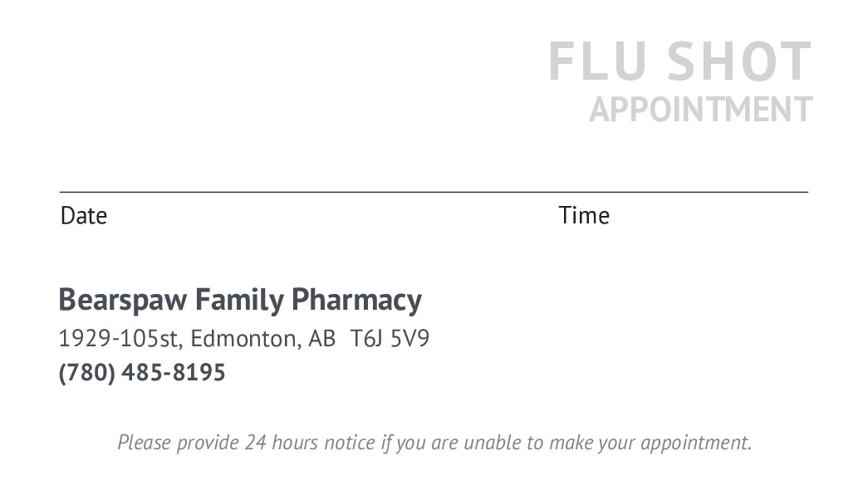Click the phone digits 485-8195
This screenshot has height=490, width=868.
tap(174, 373)
